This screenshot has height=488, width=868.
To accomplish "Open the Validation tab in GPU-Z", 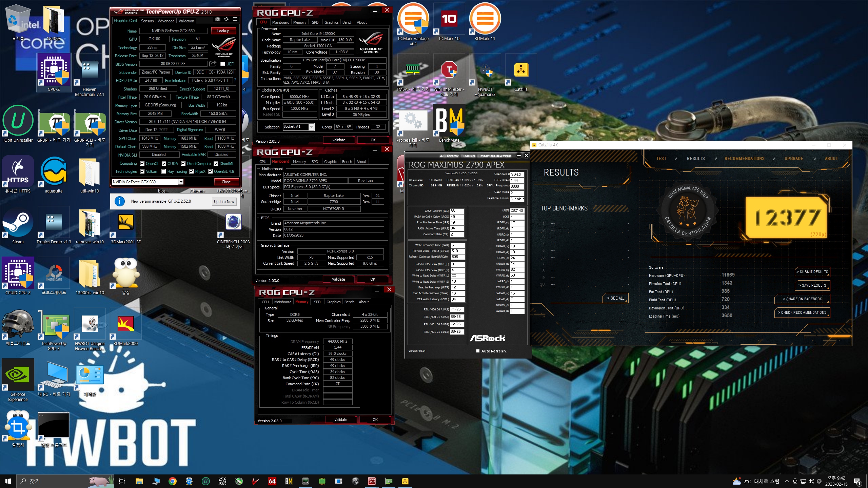I will (186, 21).
